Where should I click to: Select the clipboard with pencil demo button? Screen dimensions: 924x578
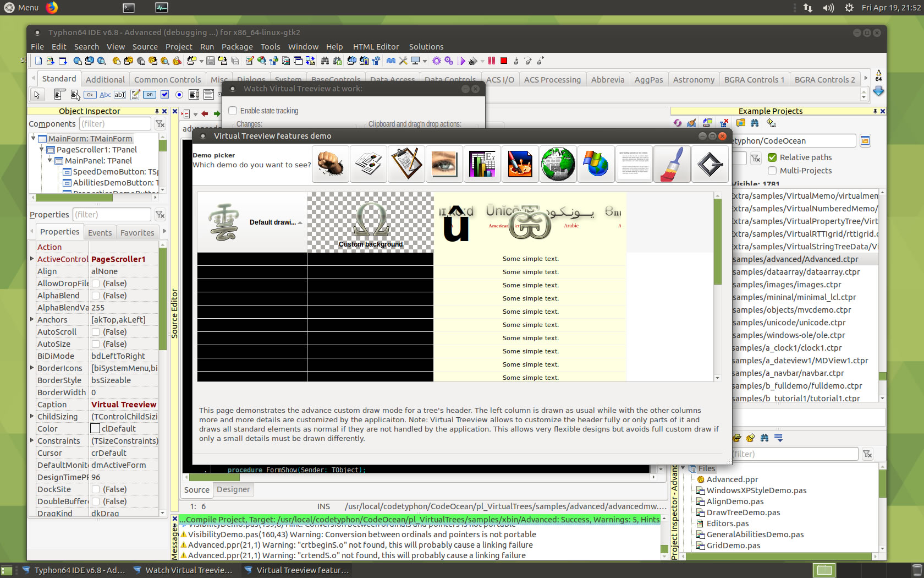[x=406, y=164]
